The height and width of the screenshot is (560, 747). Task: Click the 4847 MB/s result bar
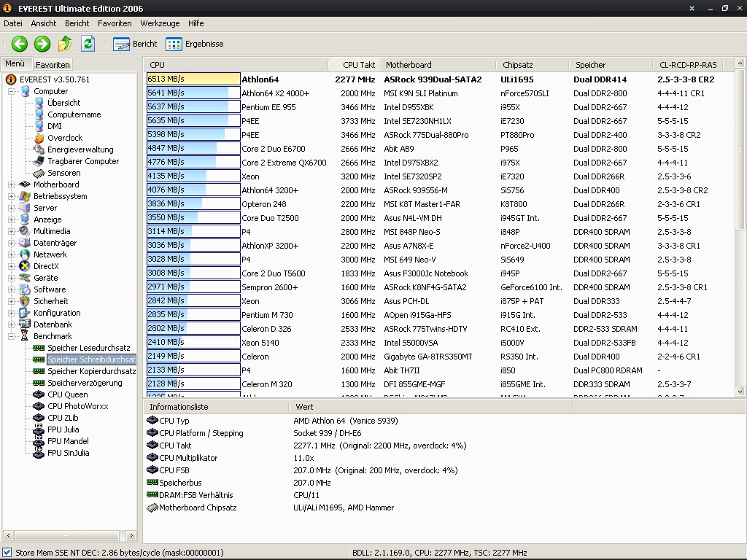(193, 148)
